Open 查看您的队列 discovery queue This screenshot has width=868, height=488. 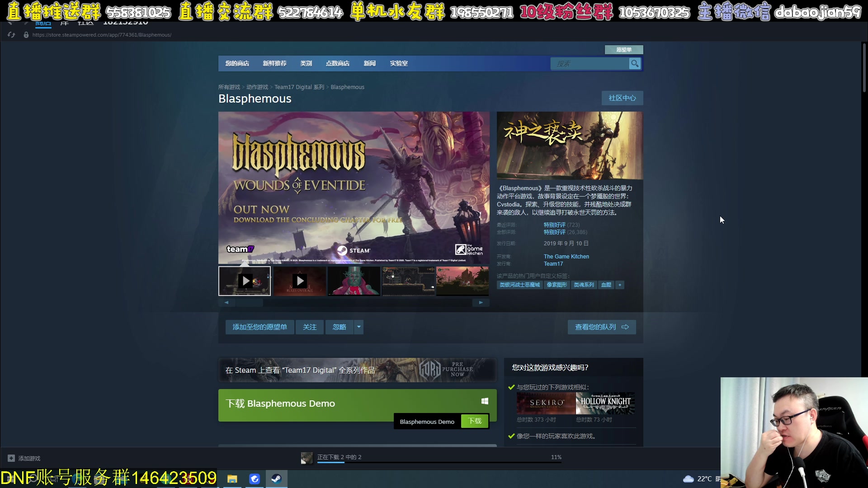[602, 327]
